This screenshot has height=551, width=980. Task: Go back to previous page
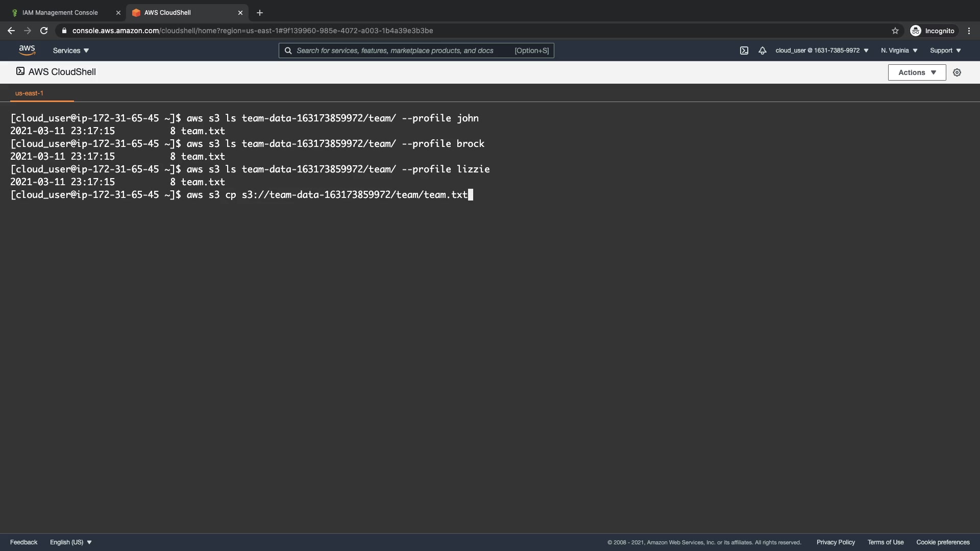11,31
